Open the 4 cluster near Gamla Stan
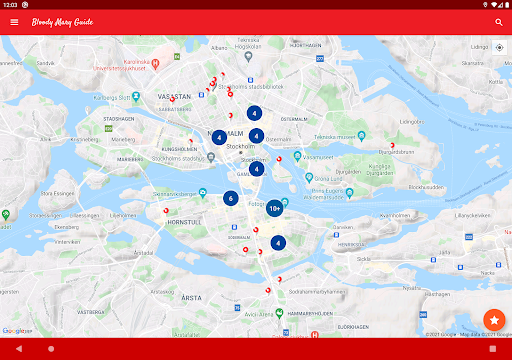The image size is (512, 360). click(257, 169)
